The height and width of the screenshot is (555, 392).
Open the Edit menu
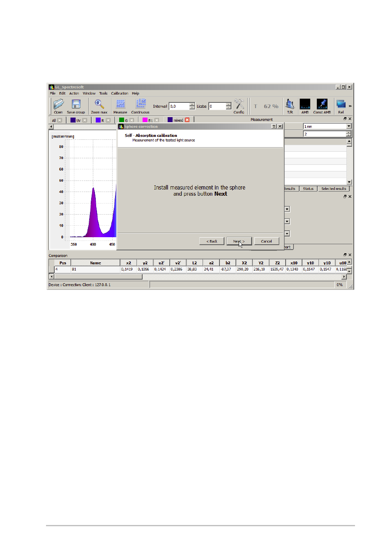(62, 93)
